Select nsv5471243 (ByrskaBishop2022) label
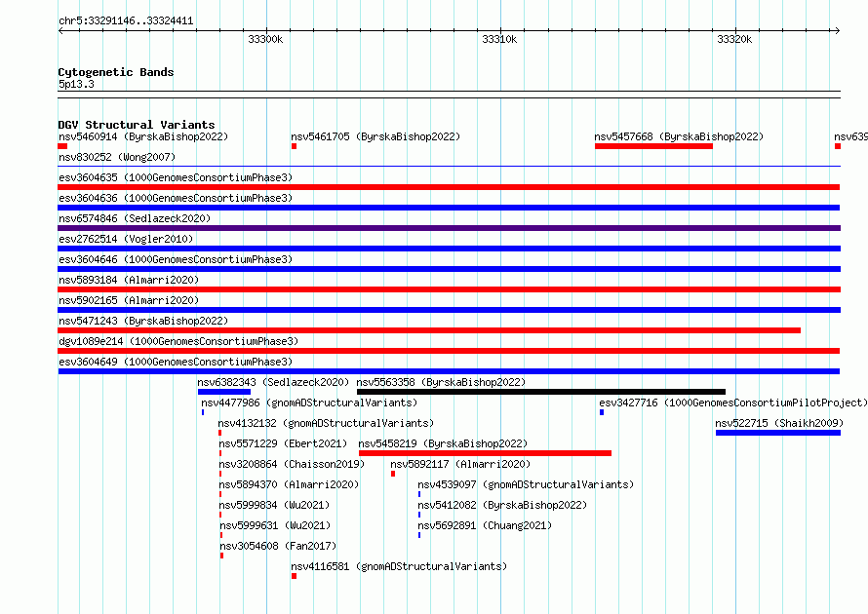868x614 pixels. click(x=143, y=321)
